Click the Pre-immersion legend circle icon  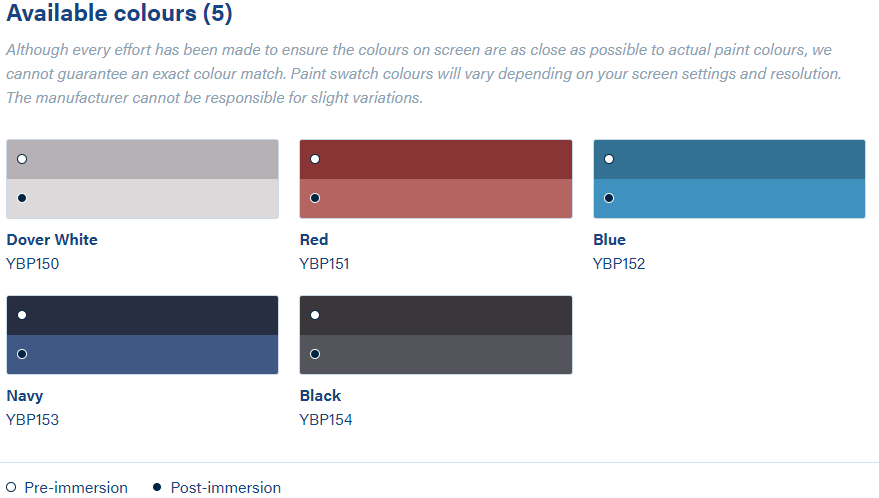11,488
